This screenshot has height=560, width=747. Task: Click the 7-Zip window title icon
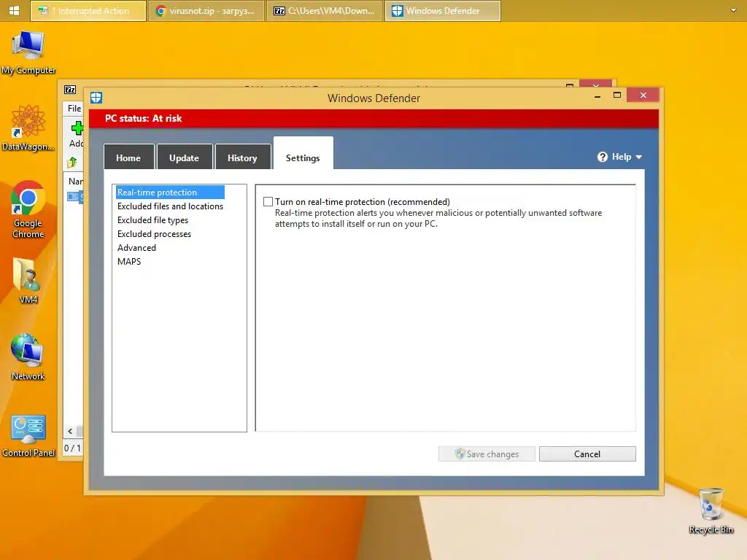click(x=70, y=90)
